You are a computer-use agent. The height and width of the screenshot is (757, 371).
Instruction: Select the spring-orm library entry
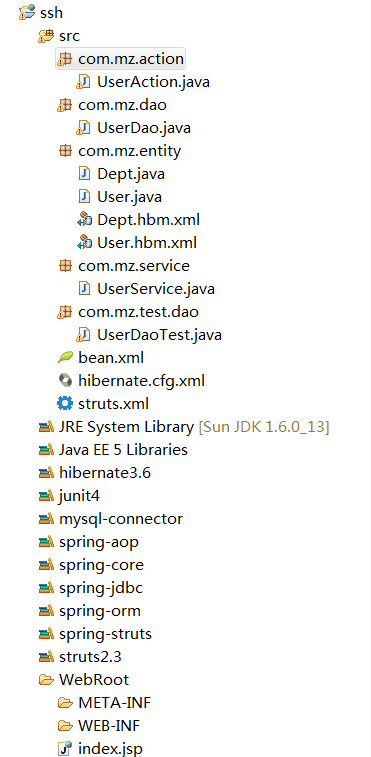tap(100, 611)
